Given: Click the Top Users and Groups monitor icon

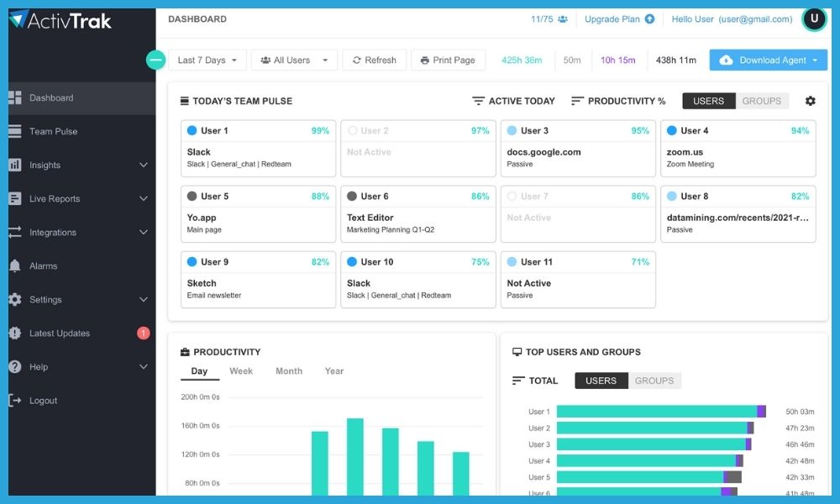Looking at the screenshot, I should coord(517,352).
